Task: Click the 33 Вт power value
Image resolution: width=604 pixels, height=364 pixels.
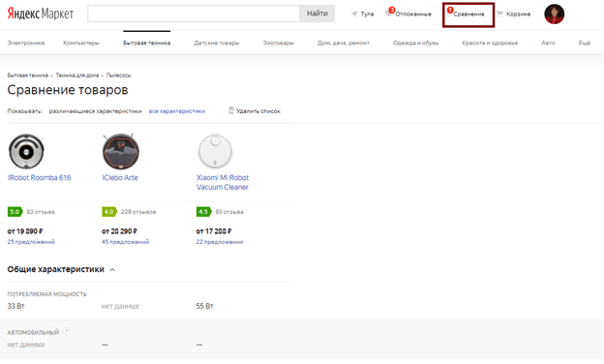Action: pyautogui.click(x=15, y=306)
